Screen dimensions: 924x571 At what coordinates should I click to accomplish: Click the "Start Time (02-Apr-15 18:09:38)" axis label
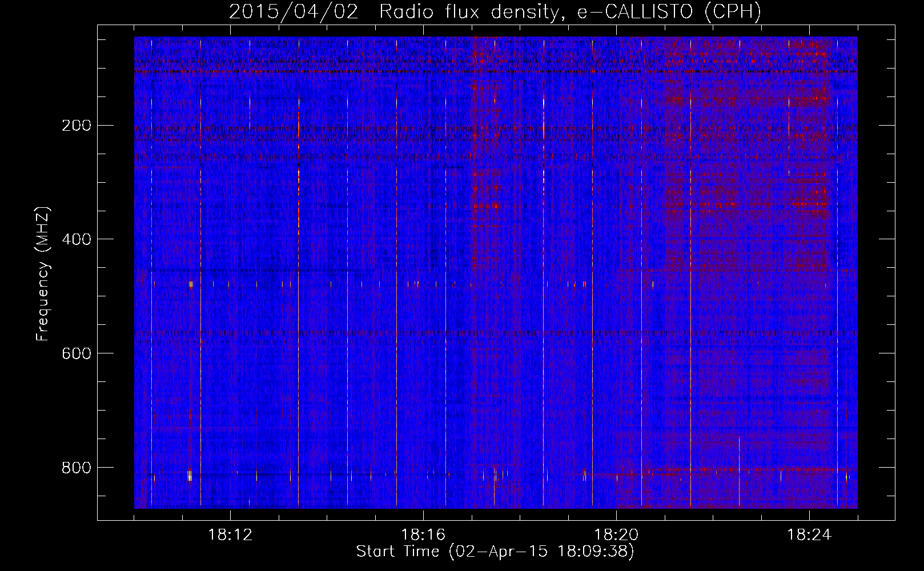pyautogui.click(x=496, y=552)
